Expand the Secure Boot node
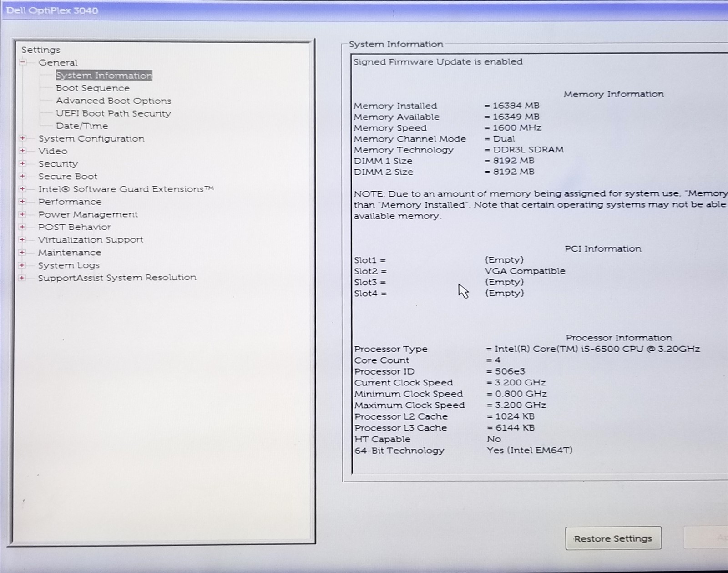 pos(22,176)
